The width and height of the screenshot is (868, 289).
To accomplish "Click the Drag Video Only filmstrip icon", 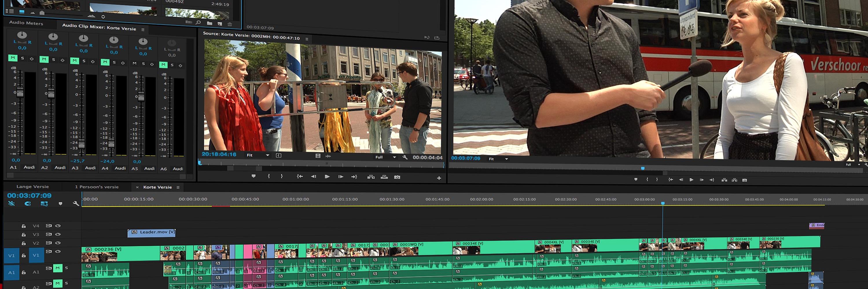I will pyautogui.click(x=318, y=156).
